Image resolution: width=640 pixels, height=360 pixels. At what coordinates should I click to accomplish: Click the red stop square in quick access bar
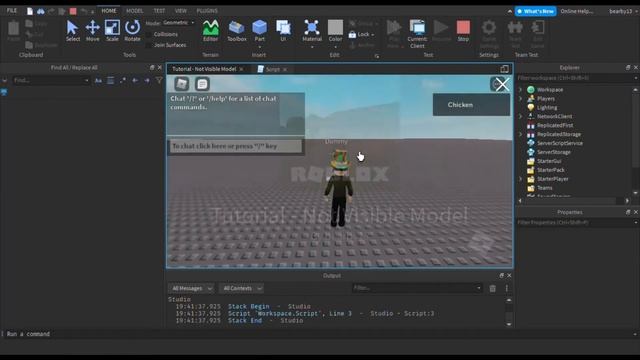73,11
